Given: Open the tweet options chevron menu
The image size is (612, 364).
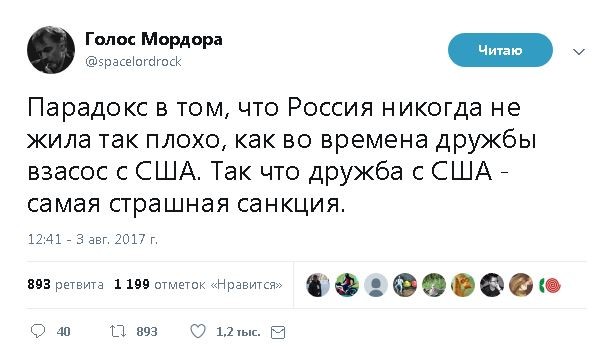Looking at the screenshot, I should tap(579, 51).
